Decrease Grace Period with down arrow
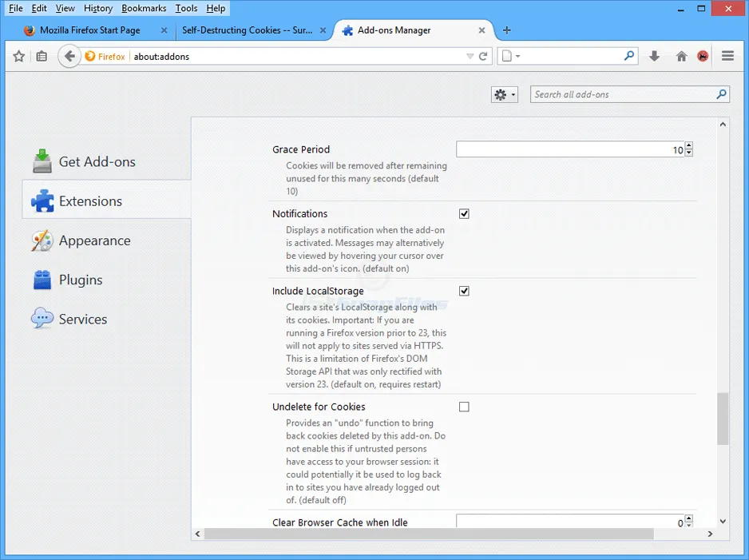Viewport: 749px width, 560px height. click(689, 153)
